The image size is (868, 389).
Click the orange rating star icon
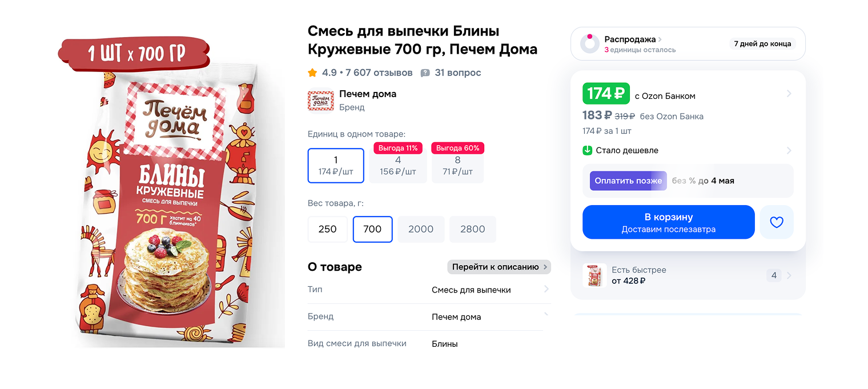pyautogui.click(x=312, y=73)
